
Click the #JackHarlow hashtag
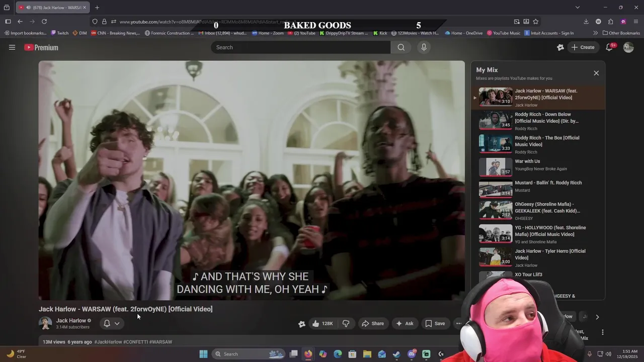108,342
